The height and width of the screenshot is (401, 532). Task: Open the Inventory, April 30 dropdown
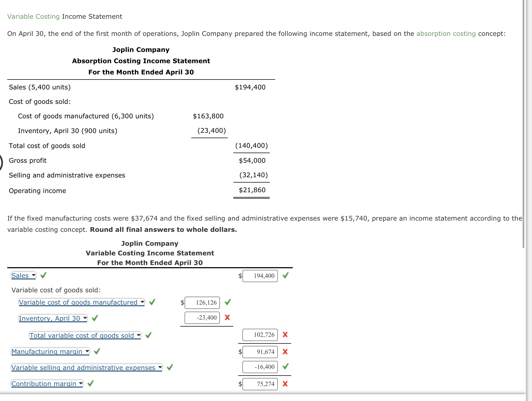click(53, 318)
